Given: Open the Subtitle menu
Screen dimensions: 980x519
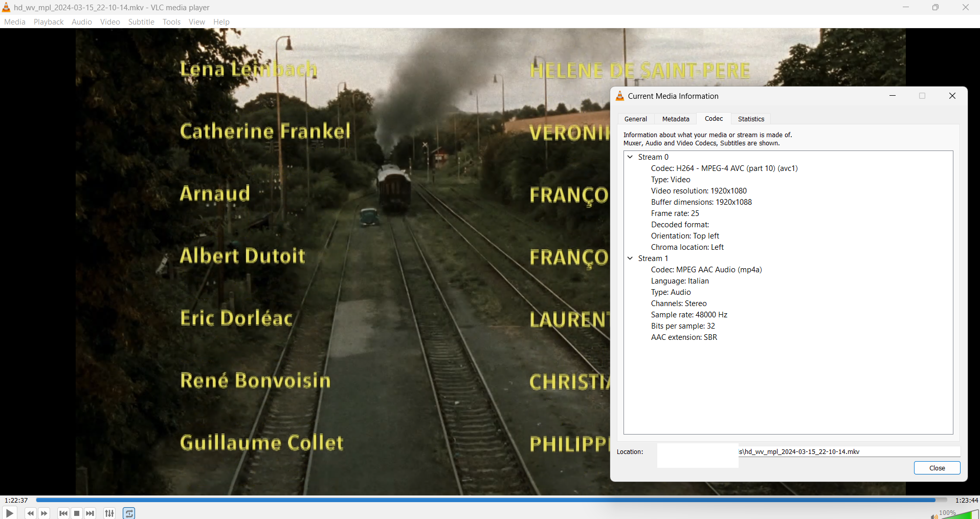Looking at the screenshot, I should click(x=141, y=22).
